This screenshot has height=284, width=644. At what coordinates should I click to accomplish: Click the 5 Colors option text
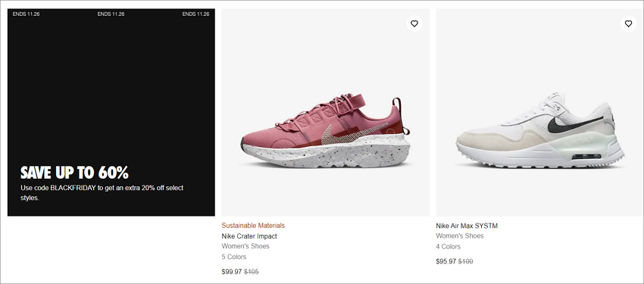234,257
